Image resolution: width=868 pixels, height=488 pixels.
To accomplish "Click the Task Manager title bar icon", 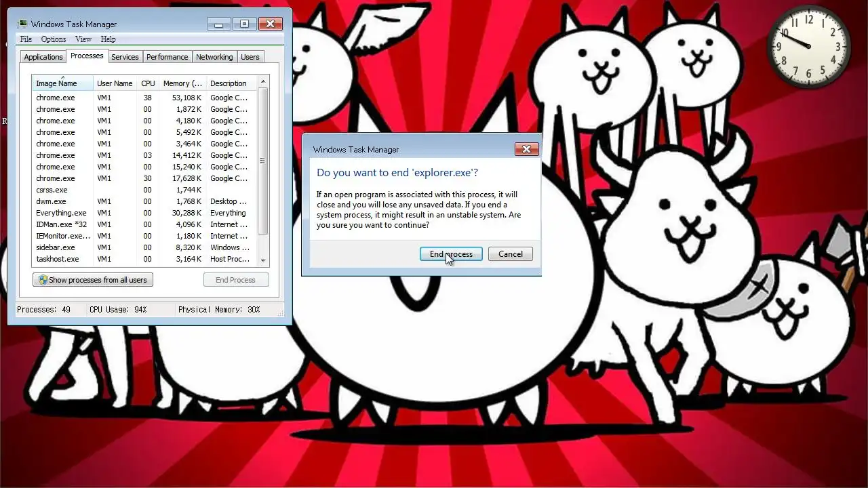I will [23, 24].
